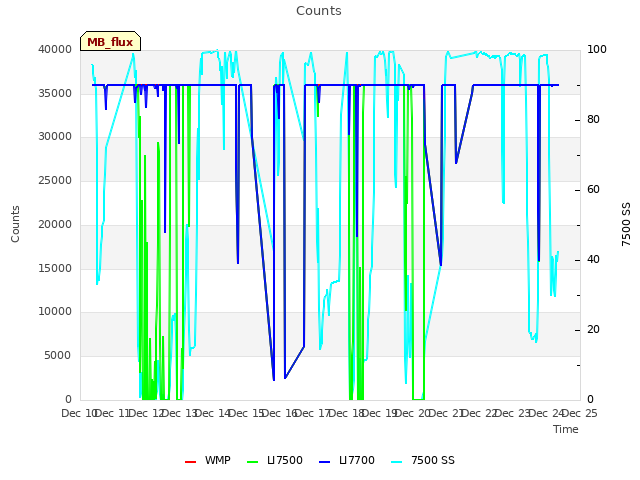Click the Counts chart title
The image size is (640, 480).
[x=319, y=11]
